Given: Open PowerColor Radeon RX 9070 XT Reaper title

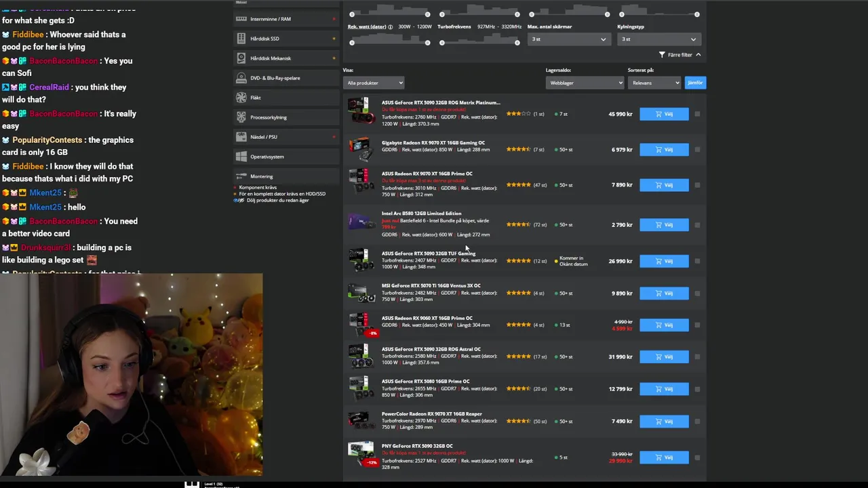Looking at the screenshot, I should 432,413.
